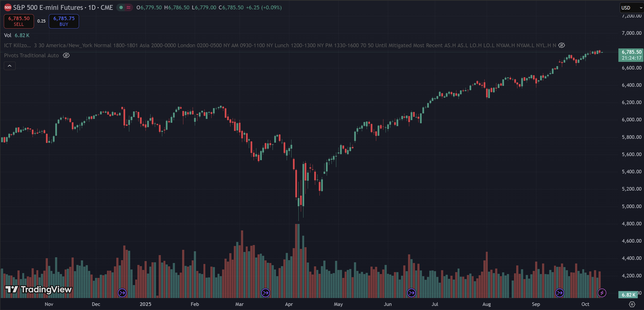Click the lightning bolt event icon in October
644x310 pixels.
pos(602,292)
